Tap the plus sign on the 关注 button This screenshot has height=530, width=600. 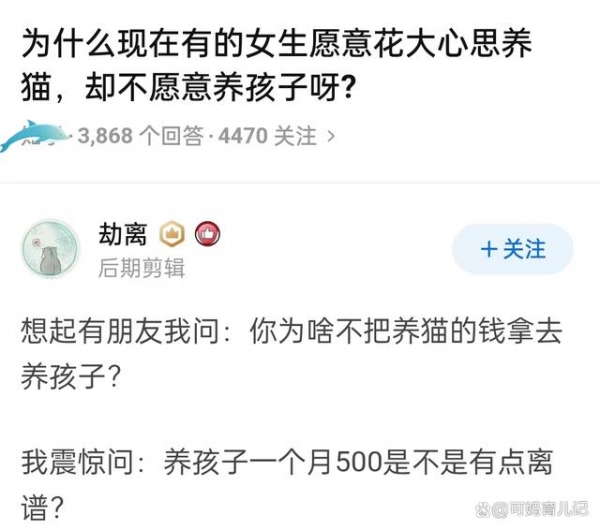[x=489, y=249]
